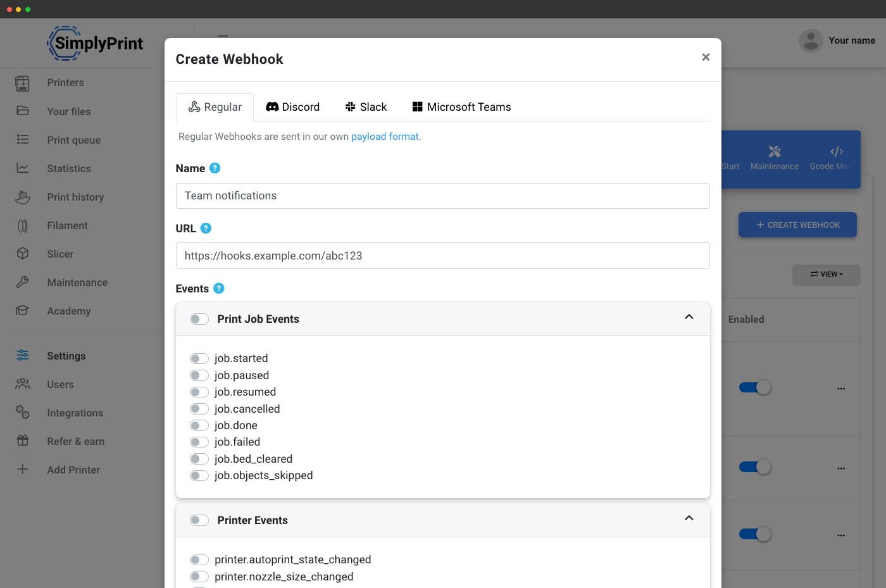Viewport: 886px width, 588px height.
Task: Click the Maintenance wrench icon in sidebar
Action: [x=23, y=282]
